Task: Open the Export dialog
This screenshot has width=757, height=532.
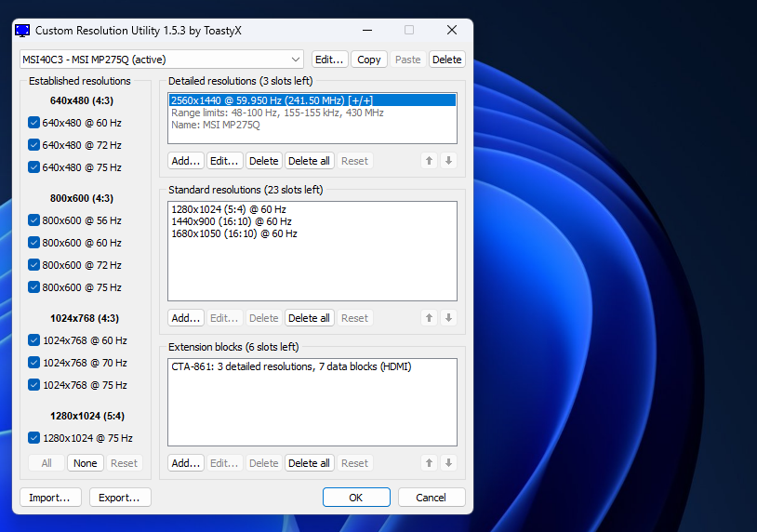Action: pyautogui.click(x=120, y=498)
